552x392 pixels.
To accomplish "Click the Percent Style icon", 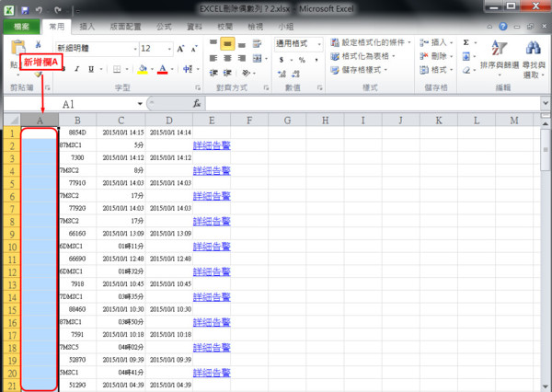I will point(302,60).
